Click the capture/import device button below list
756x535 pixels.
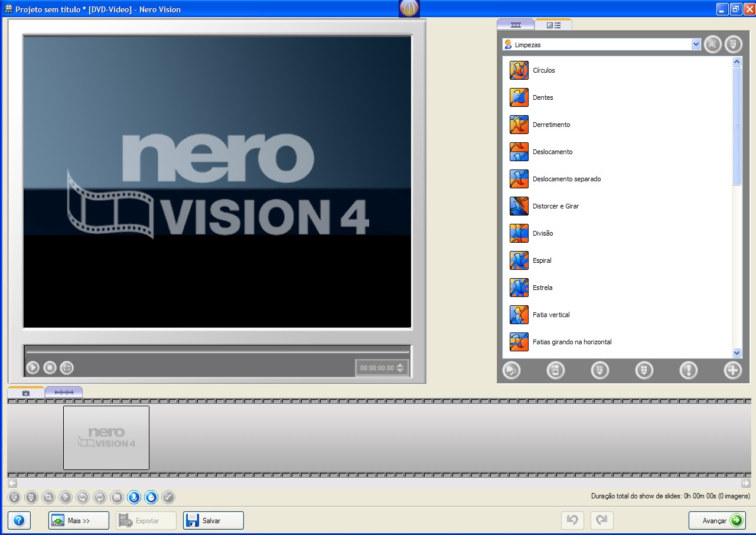[556, 370]
